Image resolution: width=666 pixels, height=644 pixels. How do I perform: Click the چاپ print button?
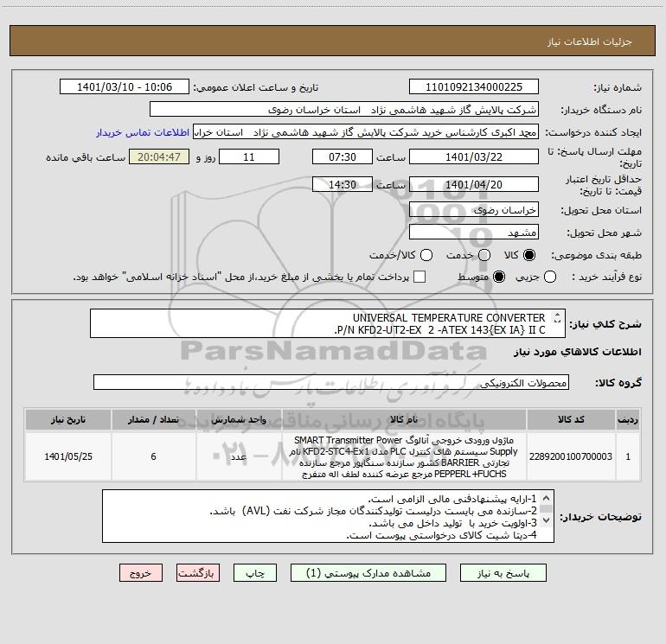255,573
